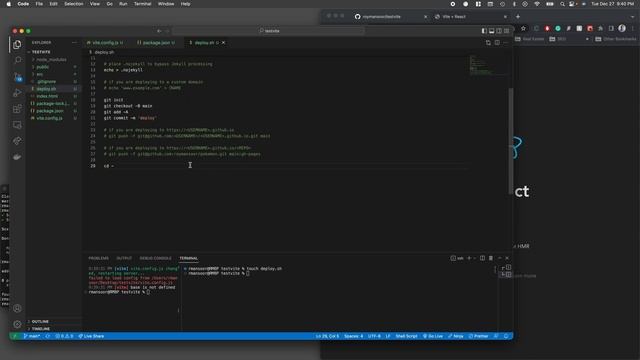Open index.html from the explorer

[x=47, y=96]
